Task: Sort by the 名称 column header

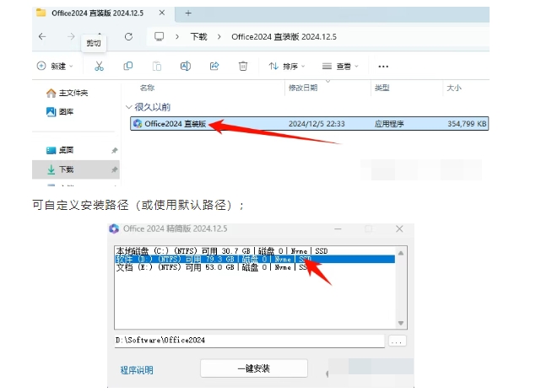Action: [147, 88]
